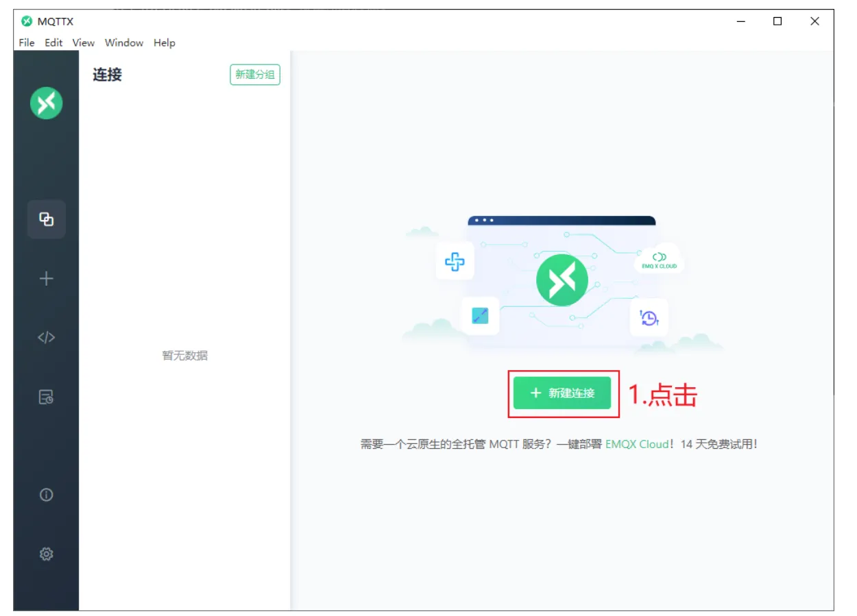
Task: Click the 新建分组 button
Action: (x=255, y=75)
